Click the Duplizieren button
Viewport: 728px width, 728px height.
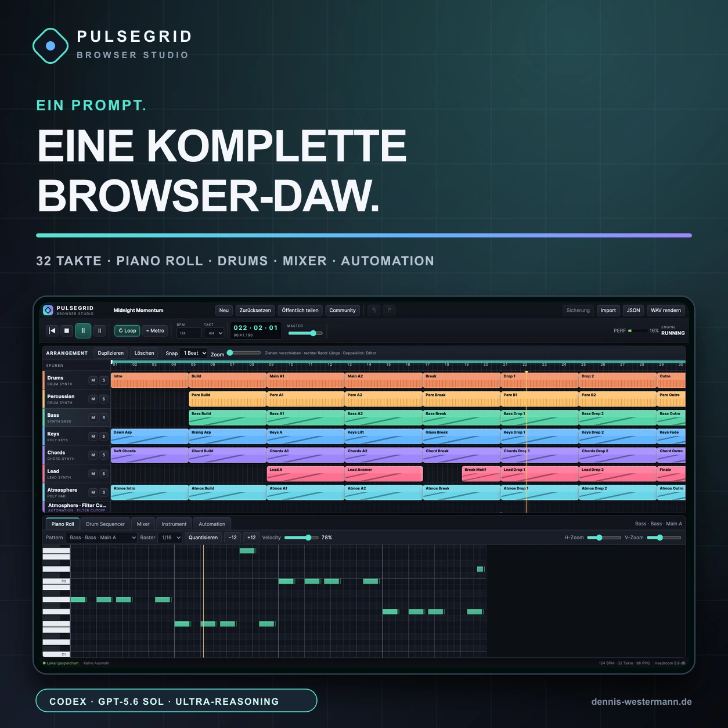click(111, 353)
